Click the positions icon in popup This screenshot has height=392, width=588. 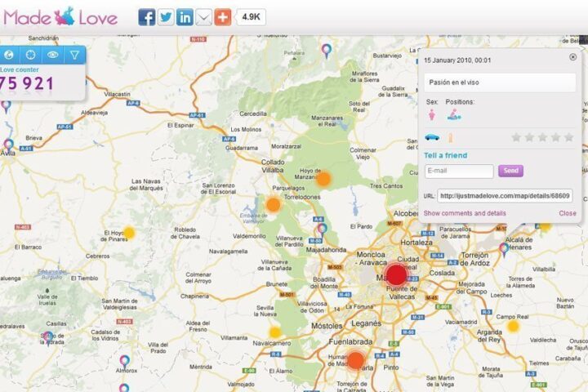pyautogui.click(x=454, y=114)
